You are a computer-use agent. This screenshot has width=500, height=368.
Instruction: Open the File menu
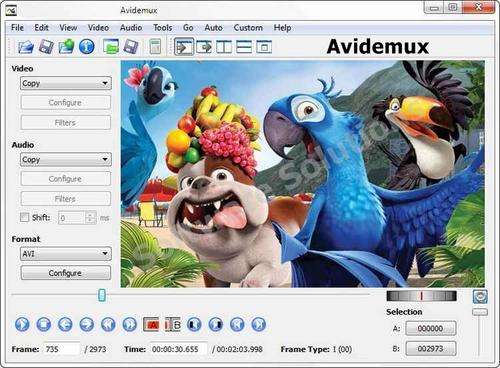[17, 28]
